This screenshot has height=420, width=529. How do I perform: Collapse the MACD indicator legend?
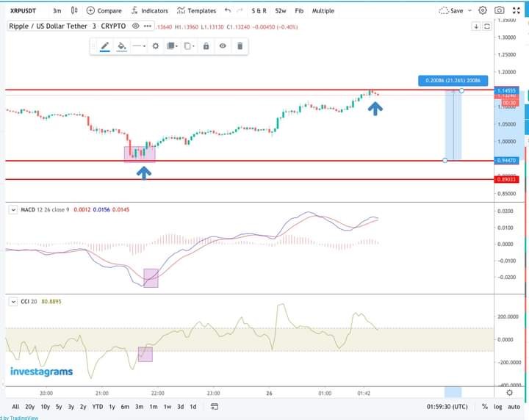pos(12,210)
